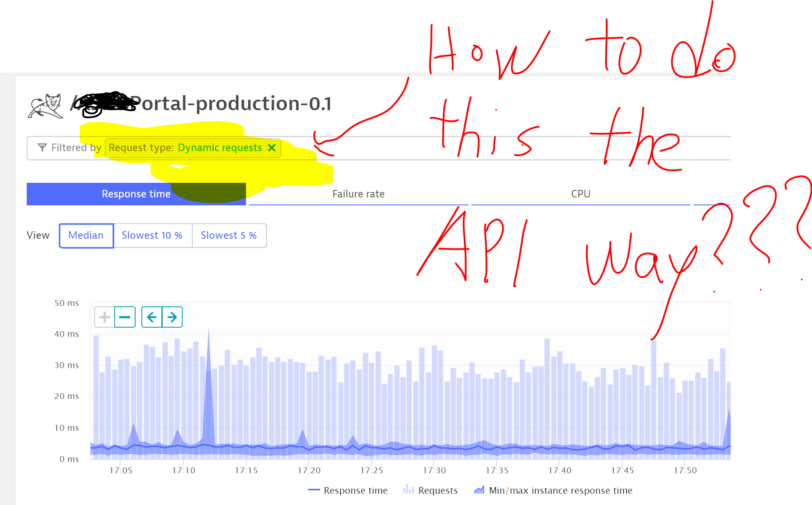Click the chart zoom out minus icon

(x=125, y=317)
